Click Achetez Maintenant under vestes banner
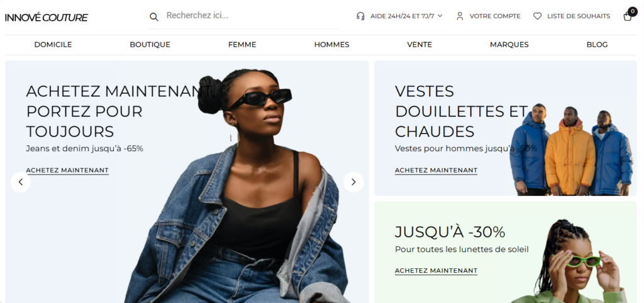 [436, 171]
